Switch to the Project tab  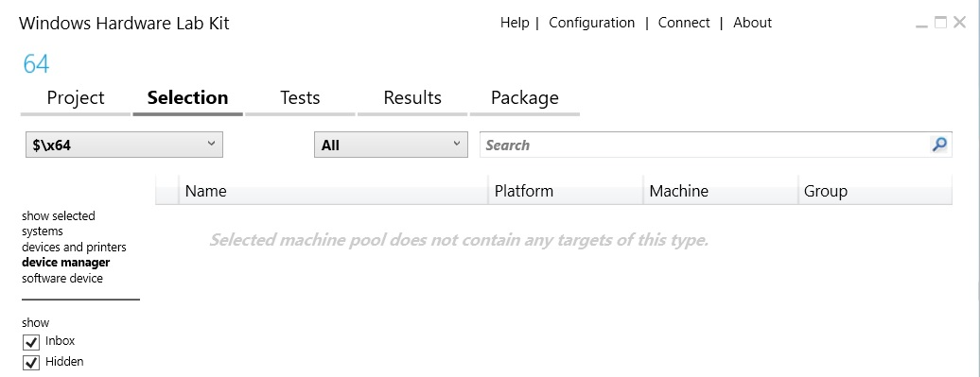coord(76,98)
